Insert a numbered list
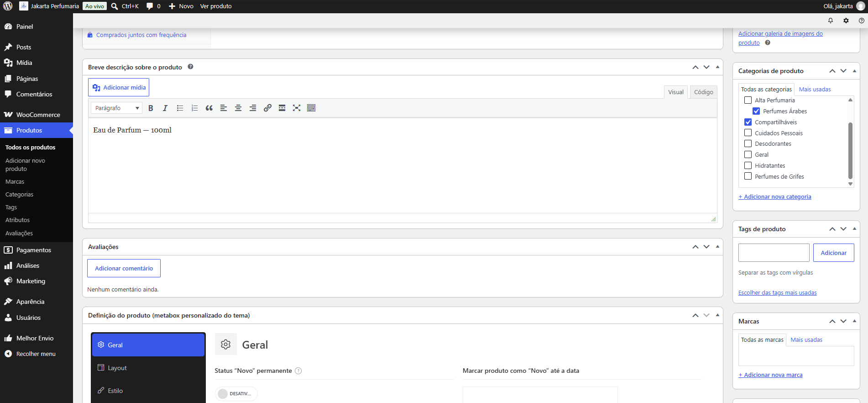This screenshot has height=403, width=868. point(194,108)
